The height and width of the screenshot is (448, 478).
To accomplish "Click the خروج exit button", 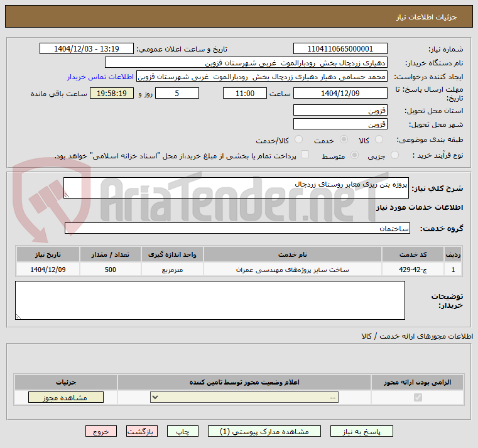I will click(101, 432).
